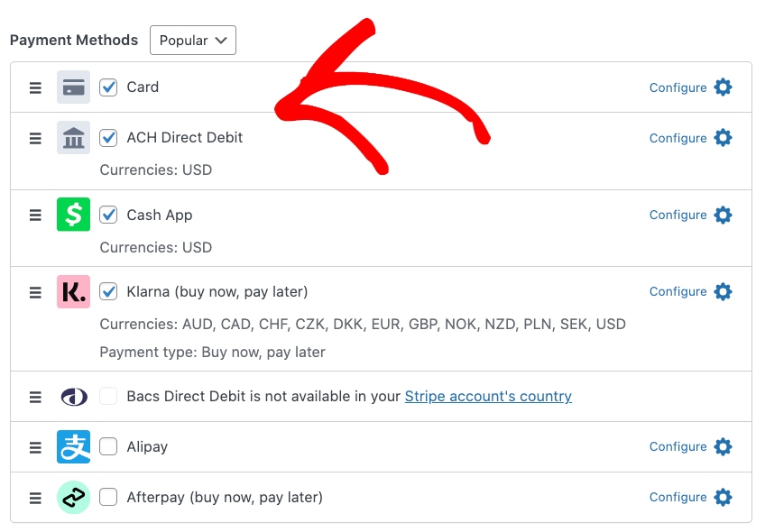Click the Alipay gear icon
Screen dimensions: 765x532
point(723,446)
